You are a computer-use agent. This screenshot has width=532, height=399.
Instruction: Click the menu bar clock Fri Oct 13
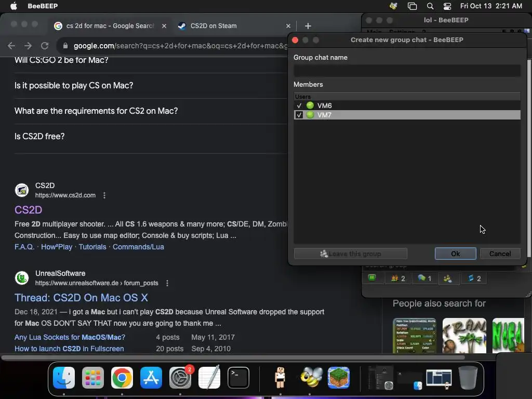click(x=491, y=6)
